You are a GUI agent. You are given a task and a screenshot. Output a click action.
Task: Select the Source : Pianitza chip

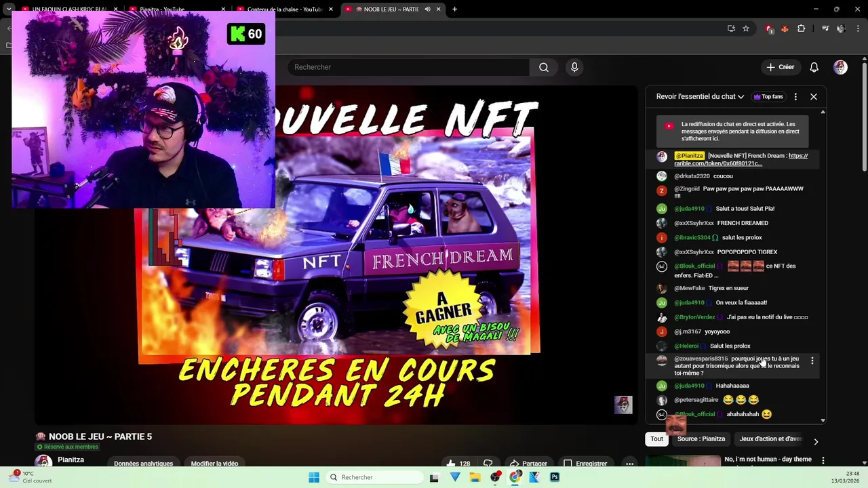(x=701, y=439)
